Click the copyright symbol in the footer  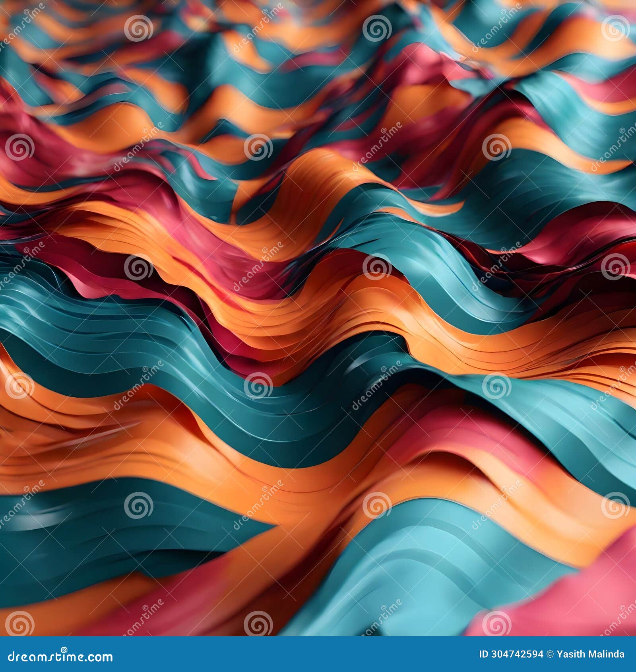(551, 654)
